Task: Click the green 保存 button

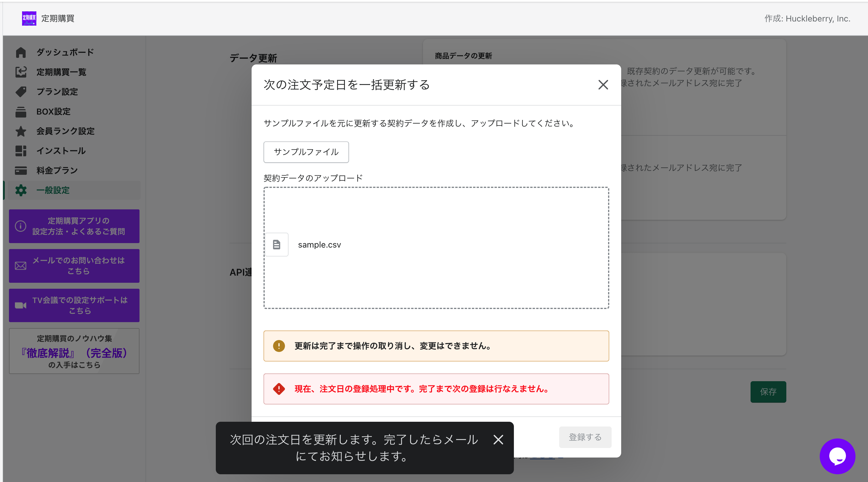Action: 768,392
